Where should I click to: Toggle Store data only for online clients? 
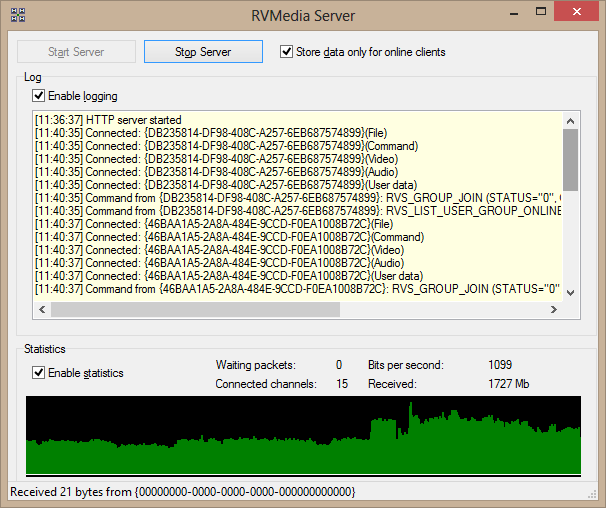click(x=287, y=52)
